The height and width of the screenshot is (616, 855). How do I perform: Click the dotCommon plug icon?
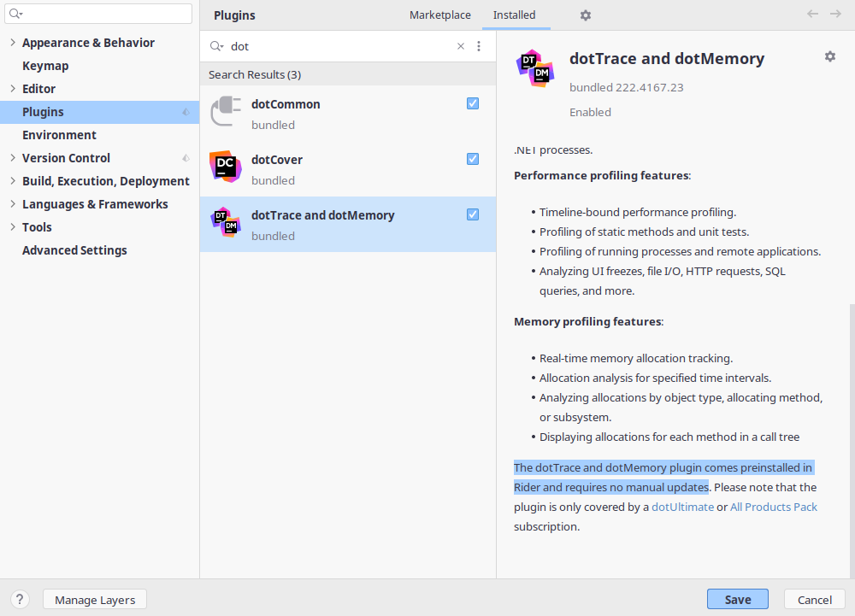point(226,112)
